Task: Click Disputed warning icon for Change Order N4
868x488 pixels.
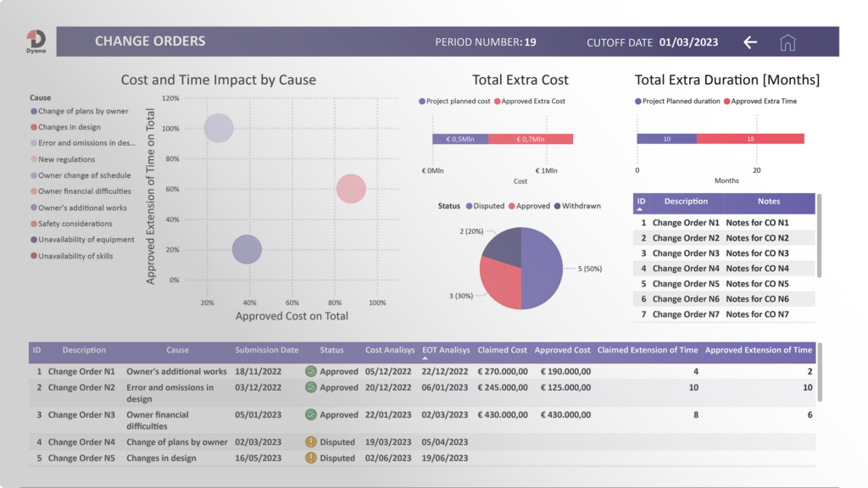Action: coord(311,441)
